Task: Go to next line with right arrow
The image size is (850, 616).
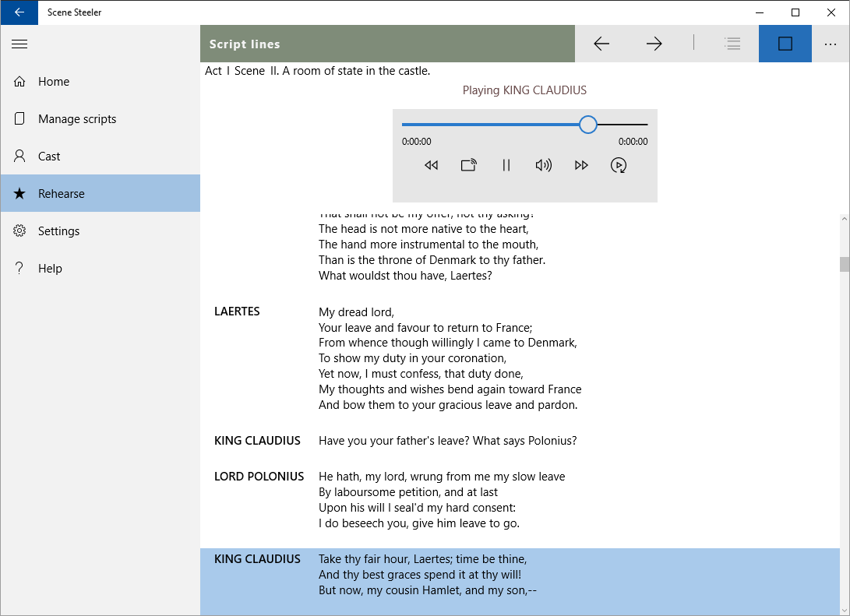Action: click(654, 44)
